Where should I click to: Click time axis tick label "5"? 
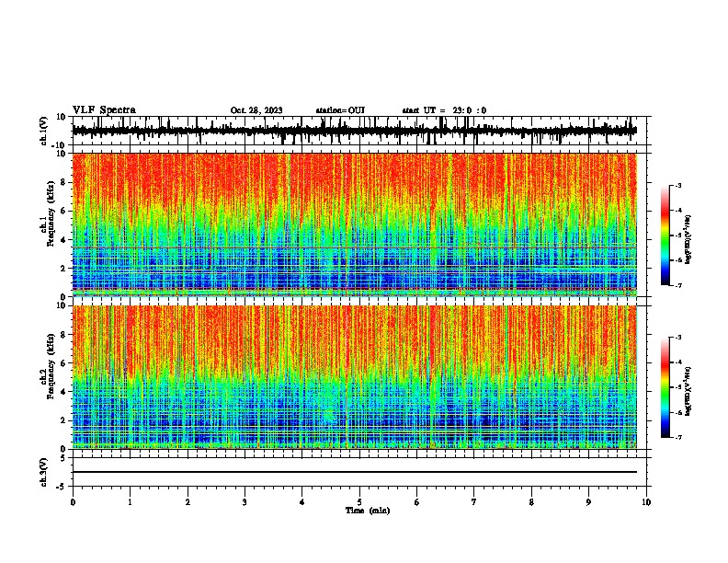(x=359, y=502)
